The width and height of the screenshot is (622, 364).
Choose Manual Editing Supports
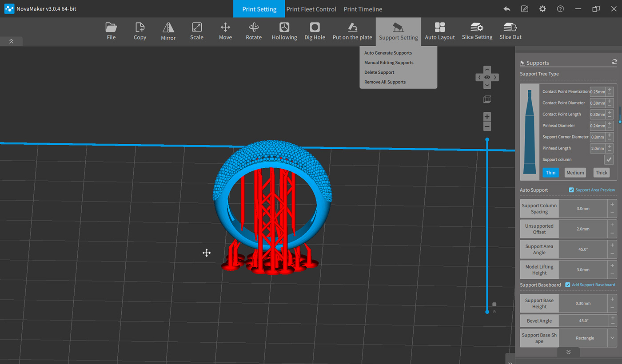pos(389,63)
